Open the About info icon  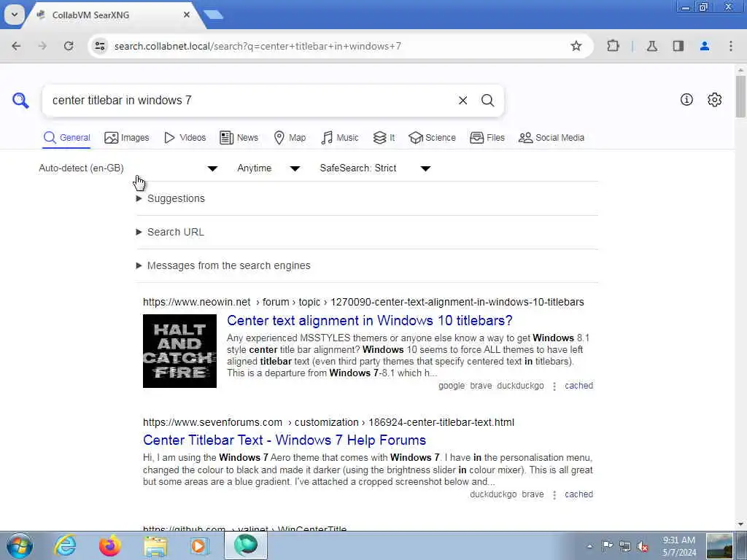click(x=686, y=99)
